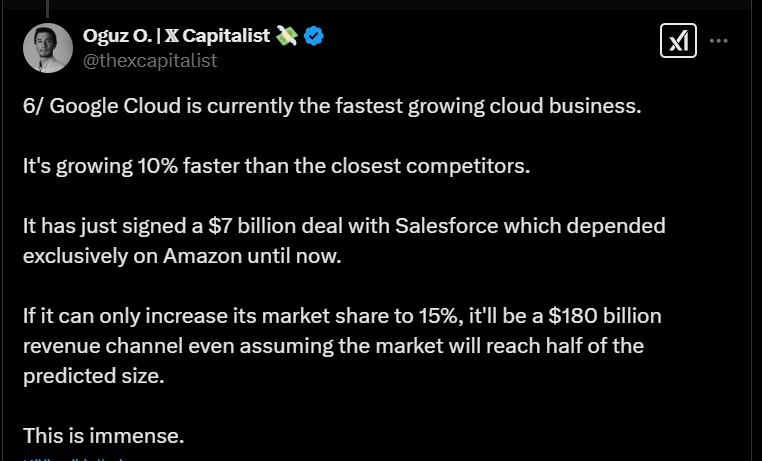Click the word "Capitalist" in the display name
This screenshot has width=762, height=461.
(226, 36)
